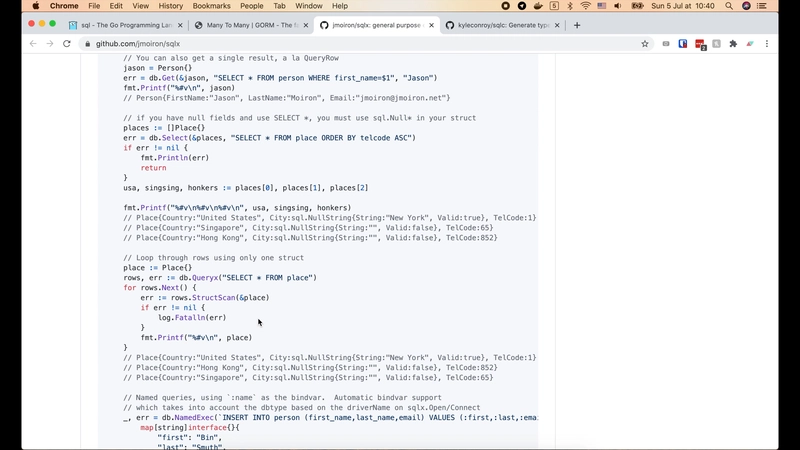Viewport: 800px width, 450px height.
Task: Open the People menu
Action: tap(252, 6)
